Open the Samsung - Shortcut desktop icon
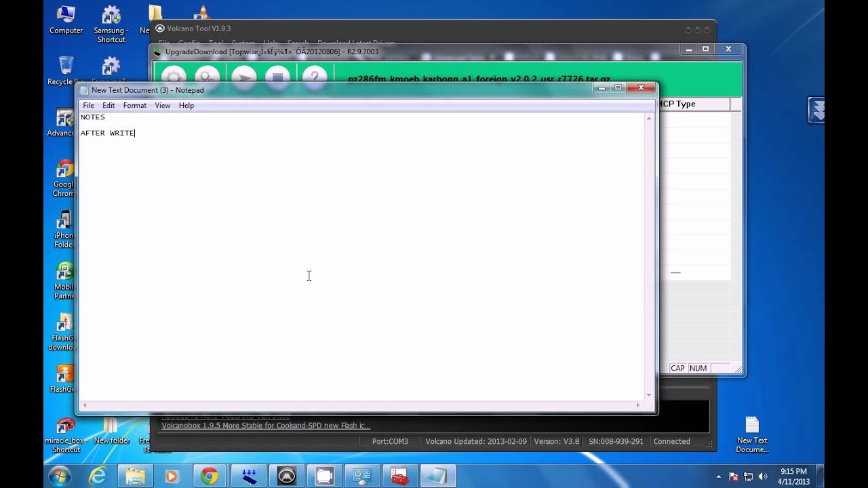Screen dimensions: 868x488 [111, 24]
